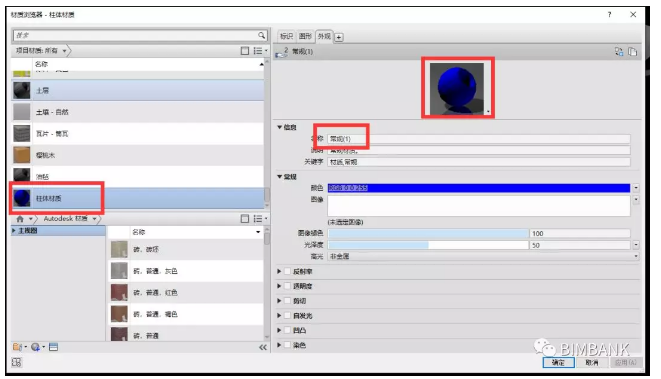
Task: Click the 取消 button
Action: [592, 363]
